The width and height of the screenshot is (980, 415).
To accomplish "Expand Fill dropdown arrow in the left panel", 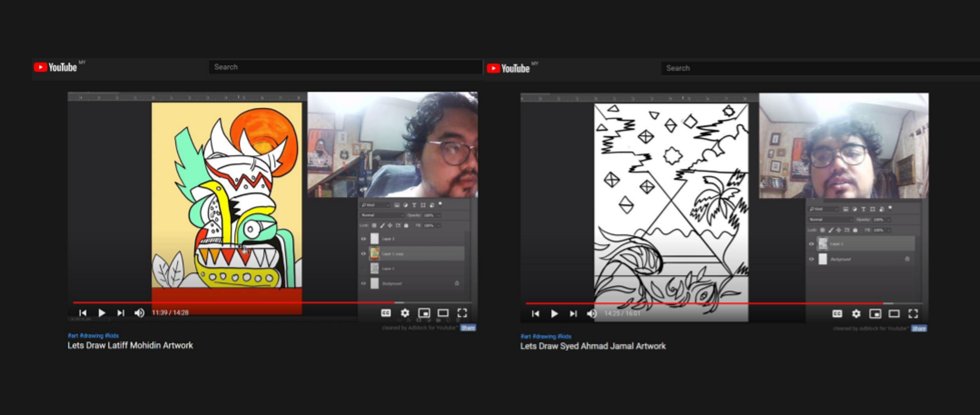I will [x=439, y=226].
